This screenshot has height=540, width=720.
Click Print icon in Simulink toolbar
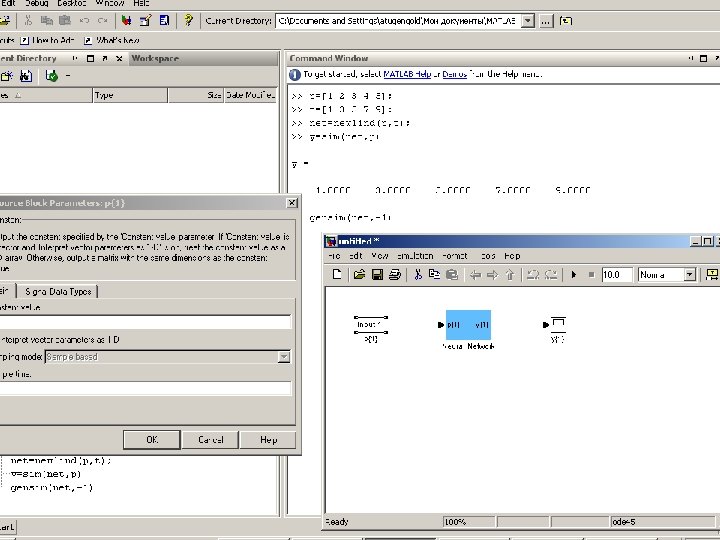395,275
